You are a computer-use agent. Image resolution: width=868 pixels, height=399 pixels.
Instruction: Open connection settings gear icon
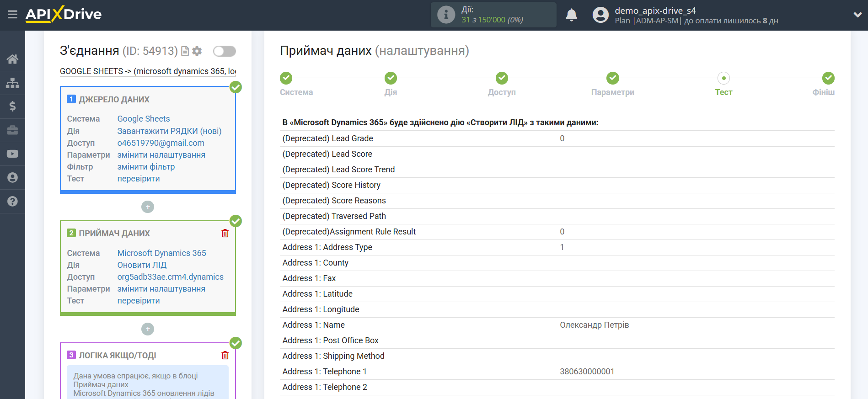pos(197,51)
